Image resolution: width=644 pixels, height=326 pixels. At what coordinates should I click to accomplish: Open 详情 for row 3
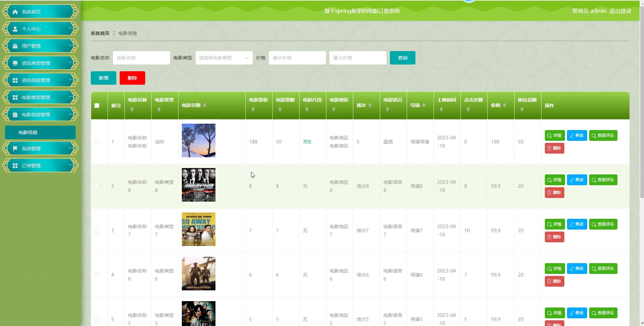pos(555,224)
